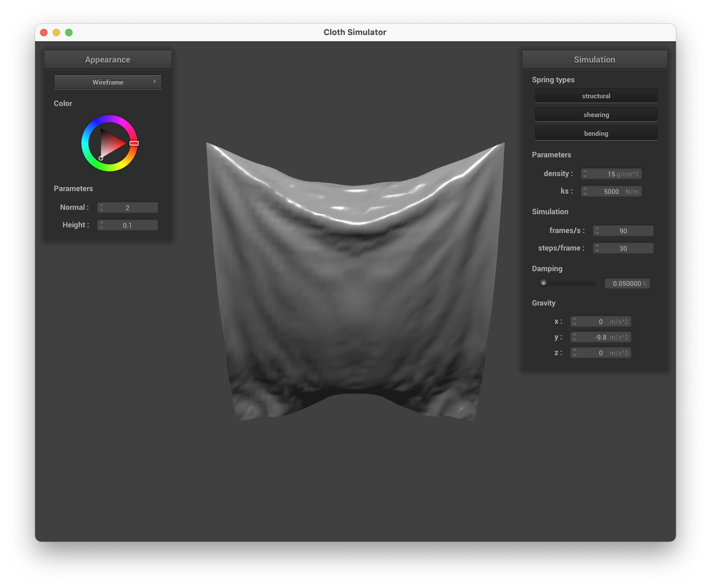
Task: Toggle the bending spring type
Action: 596,133
